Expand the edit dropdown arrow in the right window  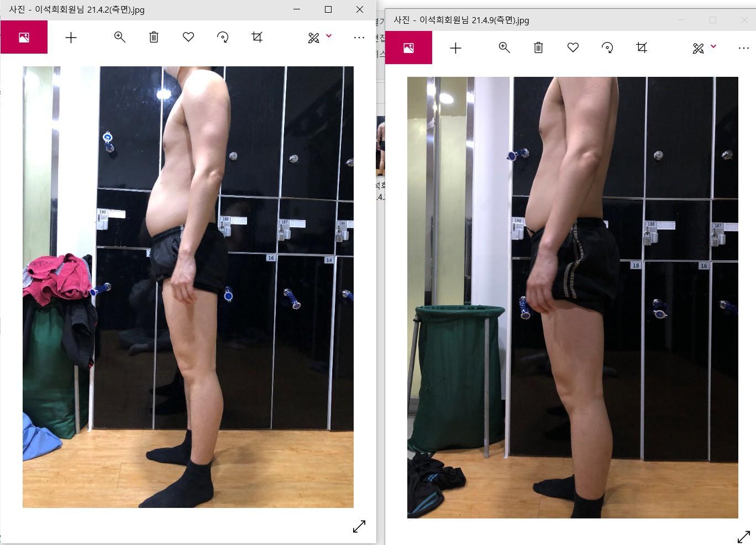point(713,46)
